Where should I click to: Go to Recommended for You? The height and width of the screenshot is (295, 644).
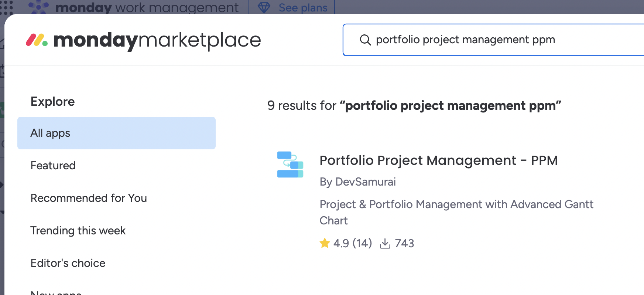89,198
